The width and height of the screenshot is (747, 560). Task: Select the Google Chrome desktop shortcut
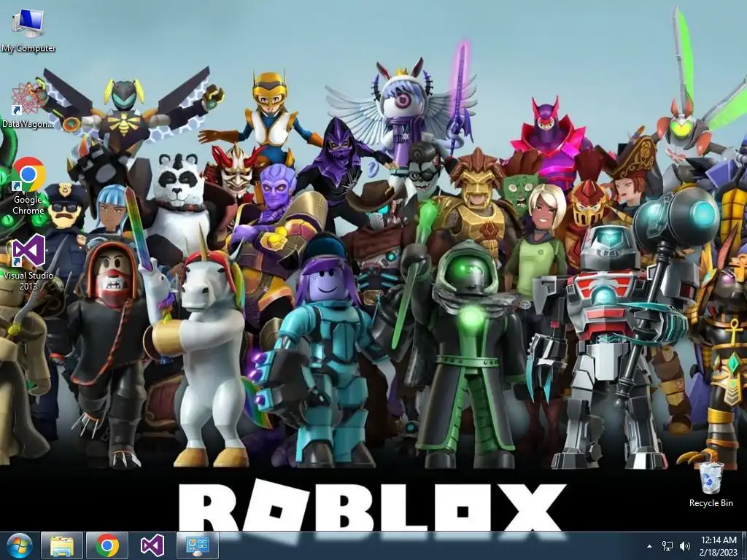pyautogui.click(x=28, y=186)
